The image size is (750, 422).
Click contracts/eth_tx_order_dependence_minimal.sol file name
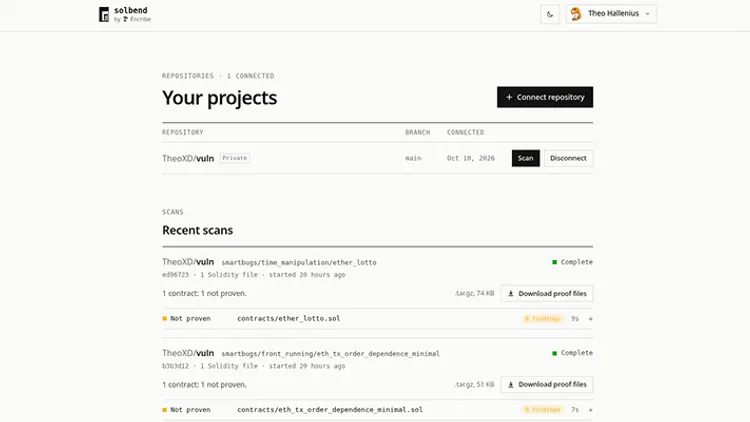click(x=330, y=410)
